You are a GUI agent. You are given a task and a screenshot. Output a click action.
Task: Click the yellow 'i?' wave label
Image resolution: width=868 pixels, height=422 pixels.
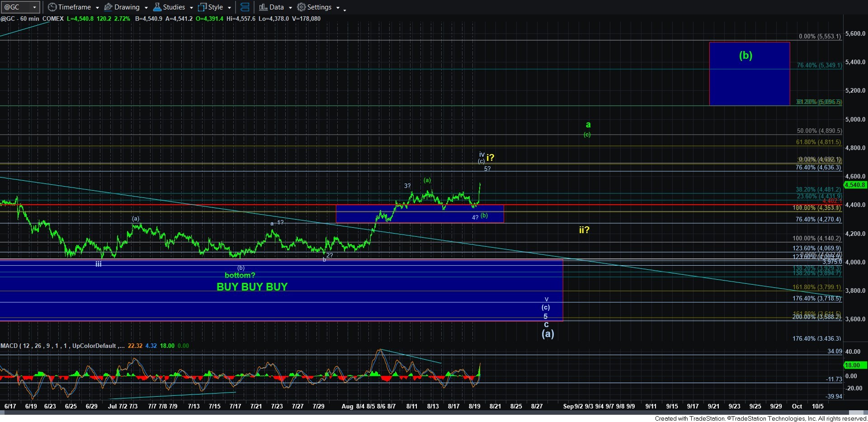point(491,157)
